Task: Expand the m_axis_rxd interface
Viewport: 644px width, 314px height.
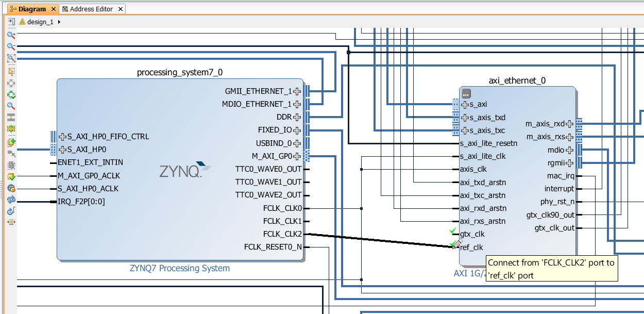Action: pyautogui.click(x=569, y=124)
